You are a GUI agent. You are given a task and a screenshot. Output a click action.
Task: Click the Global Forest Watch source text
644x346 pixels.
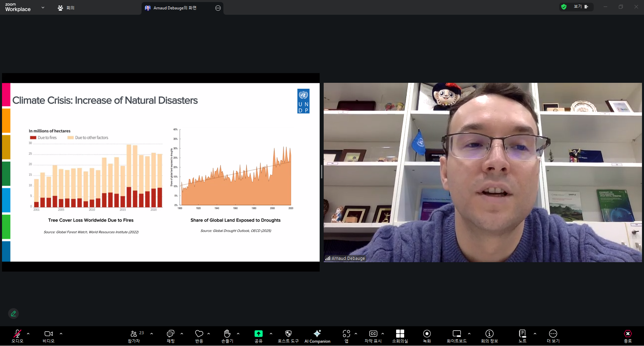91,232
